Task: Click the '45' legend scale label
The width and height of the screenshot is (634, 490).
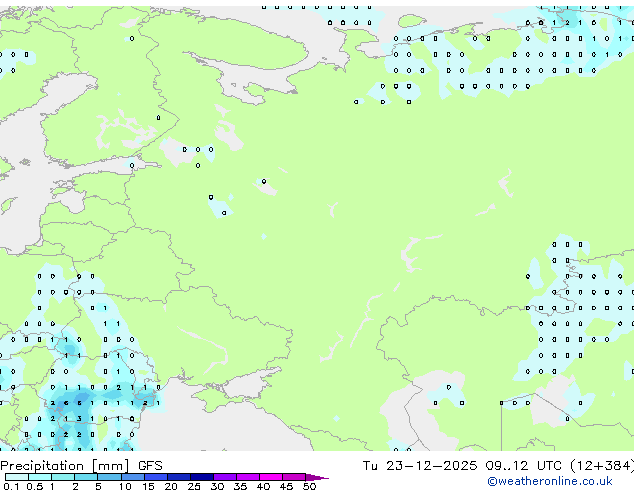Action: 286,486
